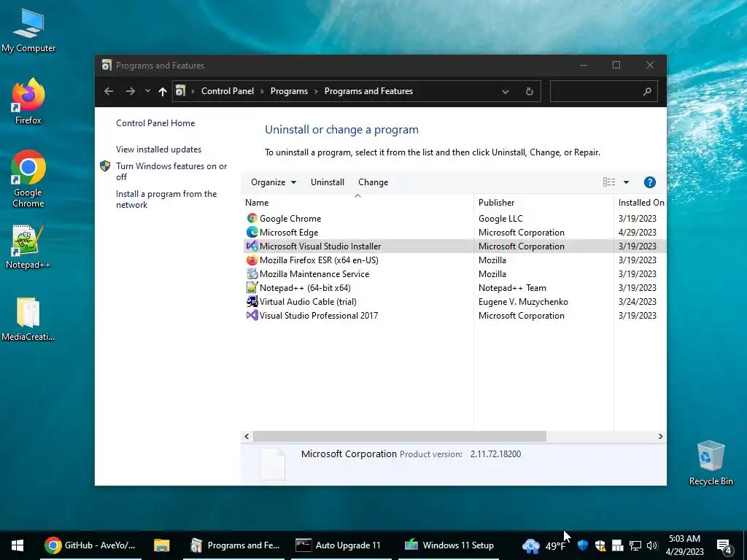747x560 pixels.
Task: Open the recent locations dropdown arrow
Action: coord(147,91)
